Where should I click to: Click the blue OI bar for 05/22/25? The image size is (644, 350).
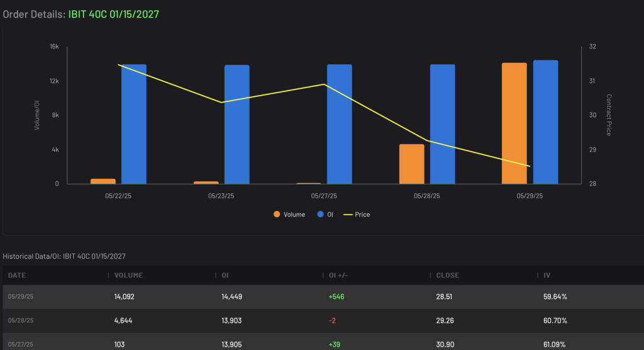[x=134, y=124]
